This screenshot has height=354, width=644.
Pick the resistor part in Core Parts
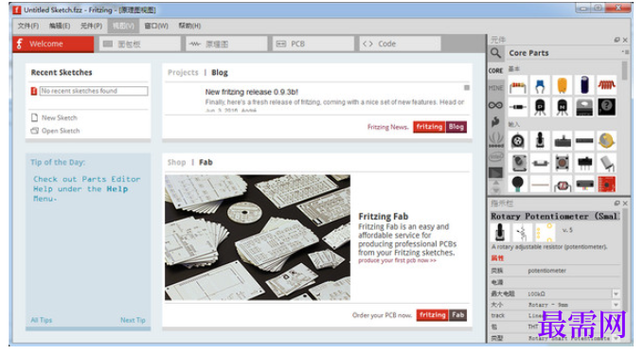(x=517, y=85)
